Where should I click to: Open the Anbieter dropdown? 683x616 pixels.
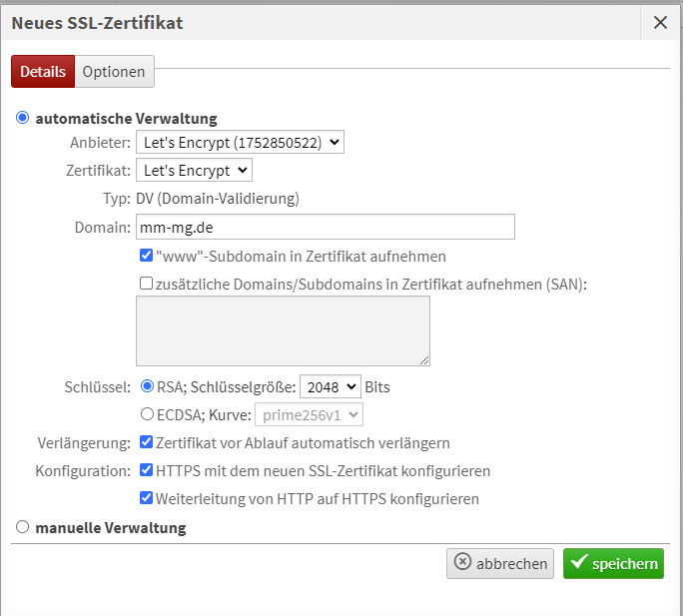point(240,143)
